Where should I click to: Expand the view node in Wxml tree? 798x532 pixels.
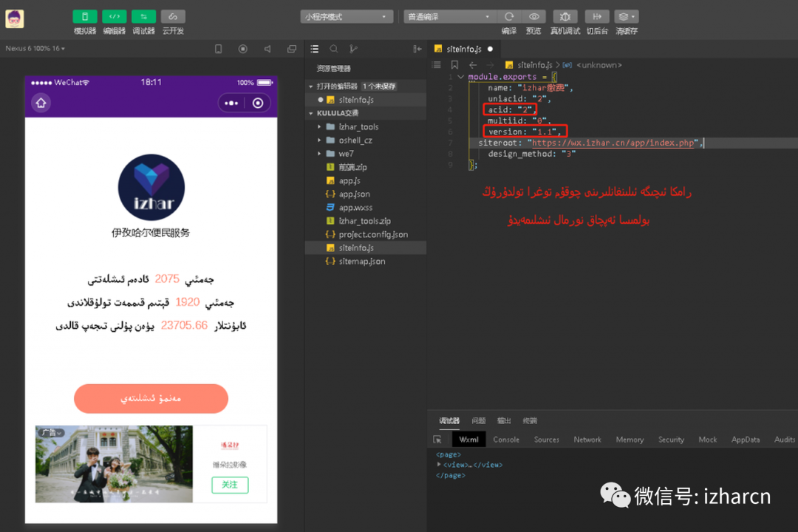point(439,464)
